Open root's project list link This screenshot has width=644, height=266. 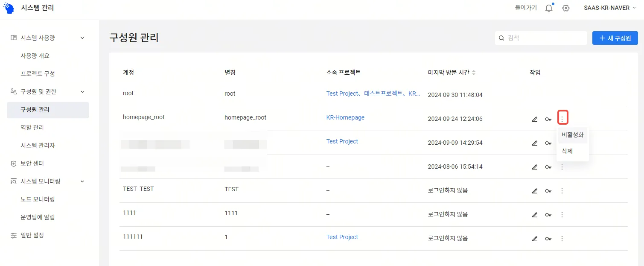pos(373,94)
